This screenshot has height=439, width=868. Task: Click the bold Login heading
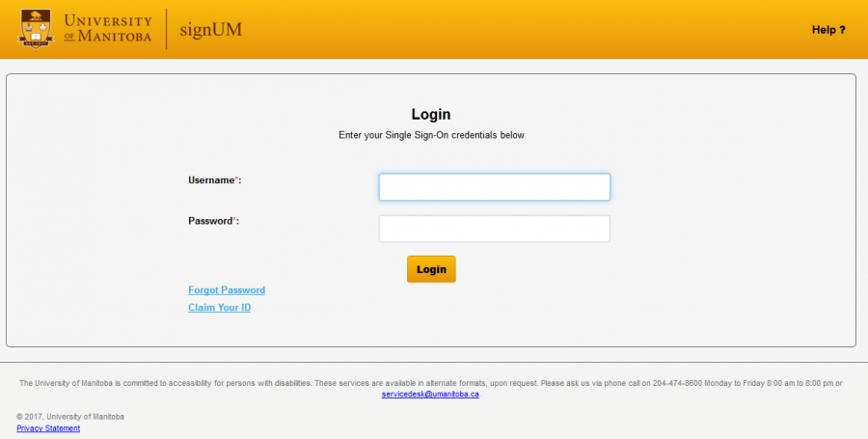pyautogui.click(x=431, y=114)
